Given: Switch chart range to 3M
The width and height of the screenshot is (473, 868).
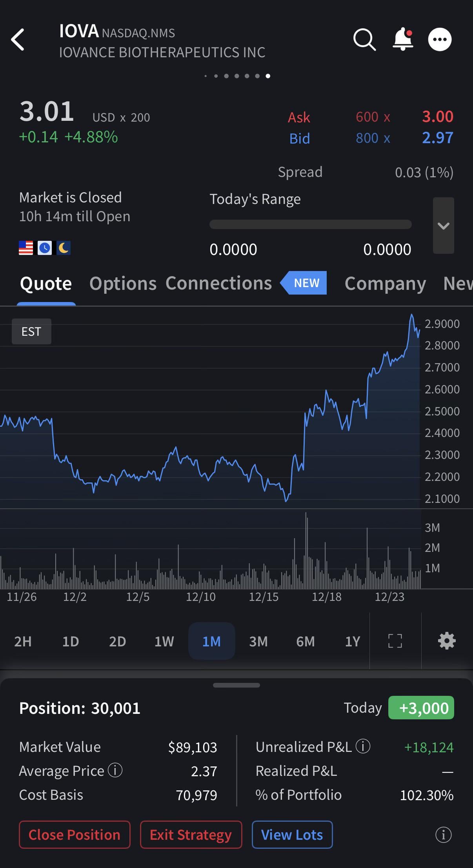Looking at the screenshot, I should [258, 641].
